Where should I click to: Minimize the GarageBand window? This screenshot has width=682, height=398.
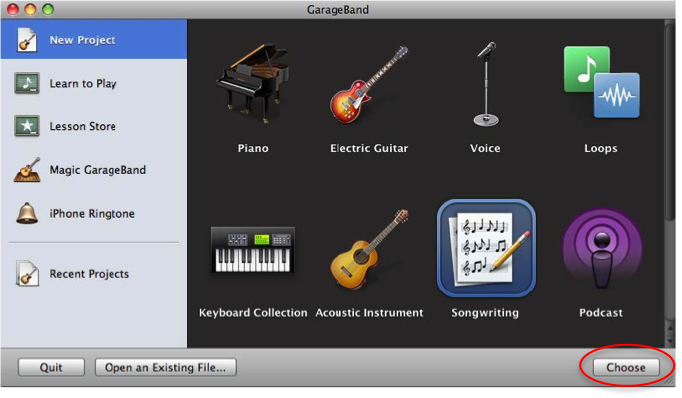pyautogui.click(x=30, y=9)
